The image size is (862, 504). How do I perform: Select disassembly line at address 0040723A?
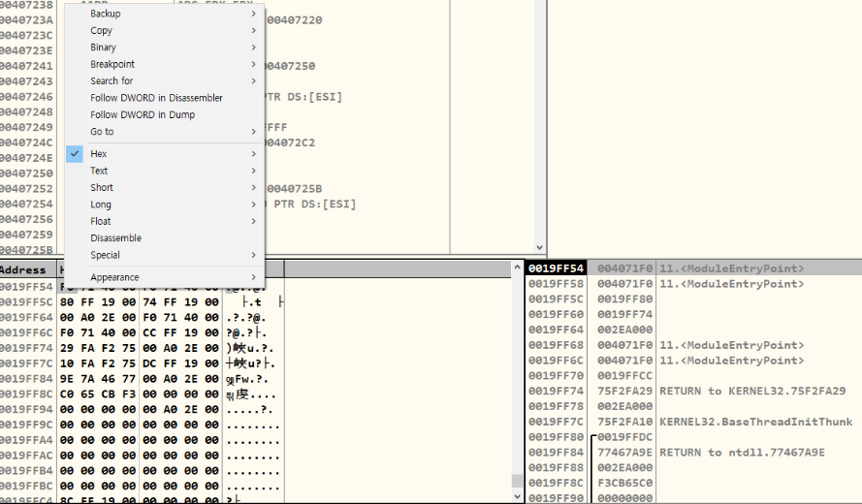(26, 20)
